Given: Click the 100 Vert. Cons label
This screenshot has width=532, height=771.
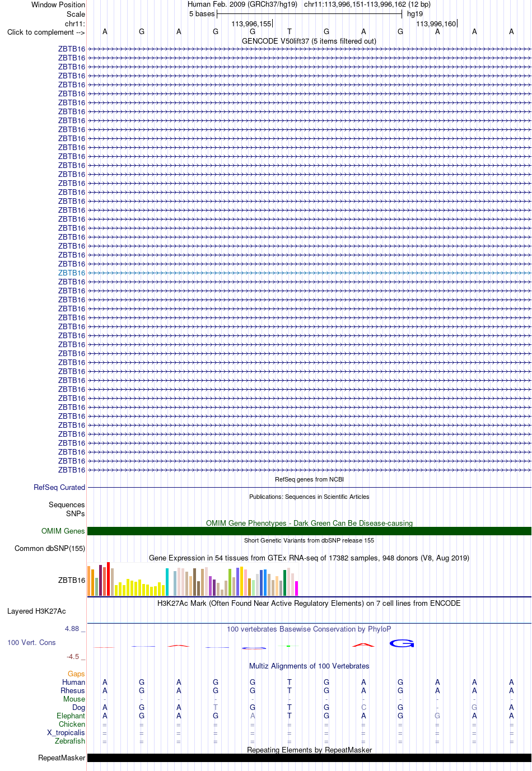Looking at the screenshot, I should click(x=31, y=642).
